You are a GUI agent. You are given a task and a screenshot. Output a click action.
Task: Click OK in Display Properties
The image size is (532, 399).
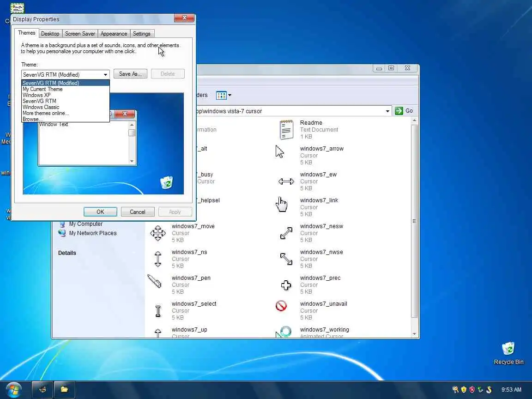(100, 212)
